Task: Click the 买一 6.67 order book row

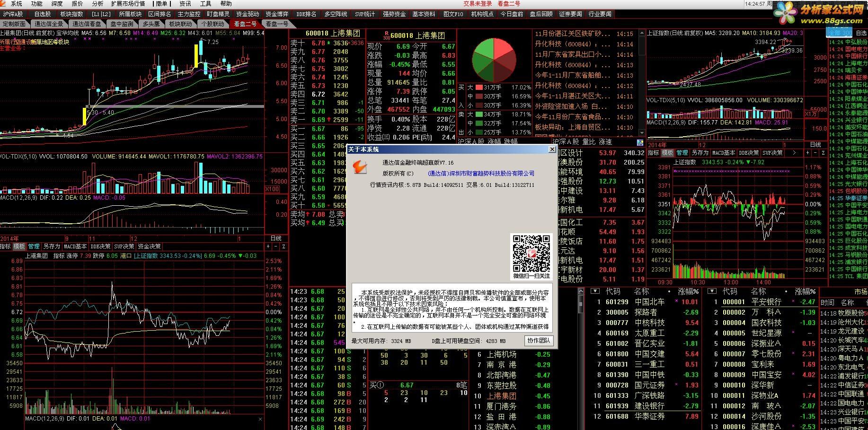Action: point(327,129)
